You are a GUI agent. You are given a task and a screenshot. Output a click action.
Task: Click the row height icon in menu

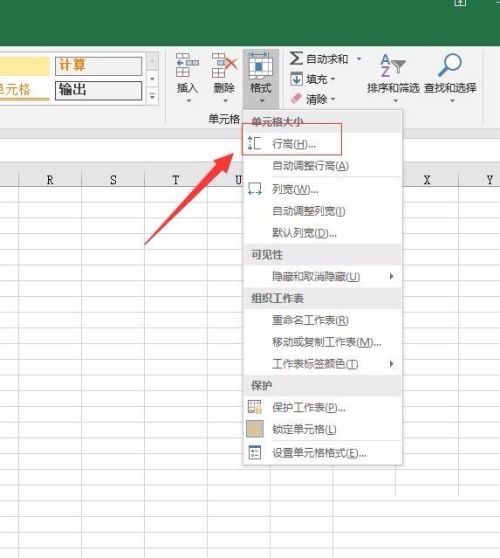(254, 143)
